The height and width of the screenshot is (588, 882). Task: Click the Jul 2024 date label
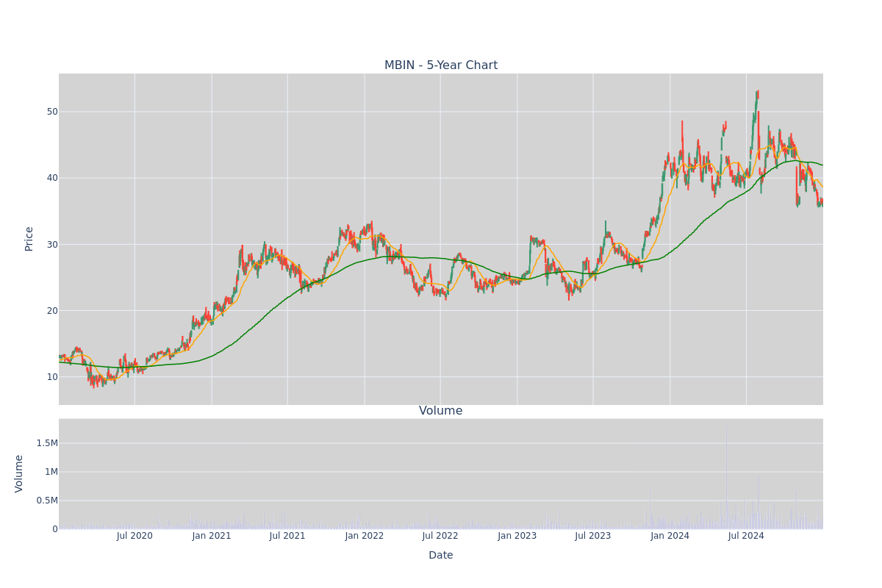(746, 536)
